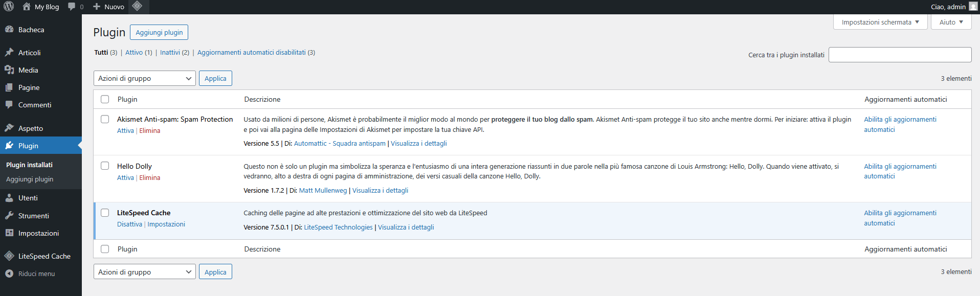Click the Plugin plug icon in sidebar
This screenshot has width=980, height=296.
pyautogui.click(x=9, y=146)
